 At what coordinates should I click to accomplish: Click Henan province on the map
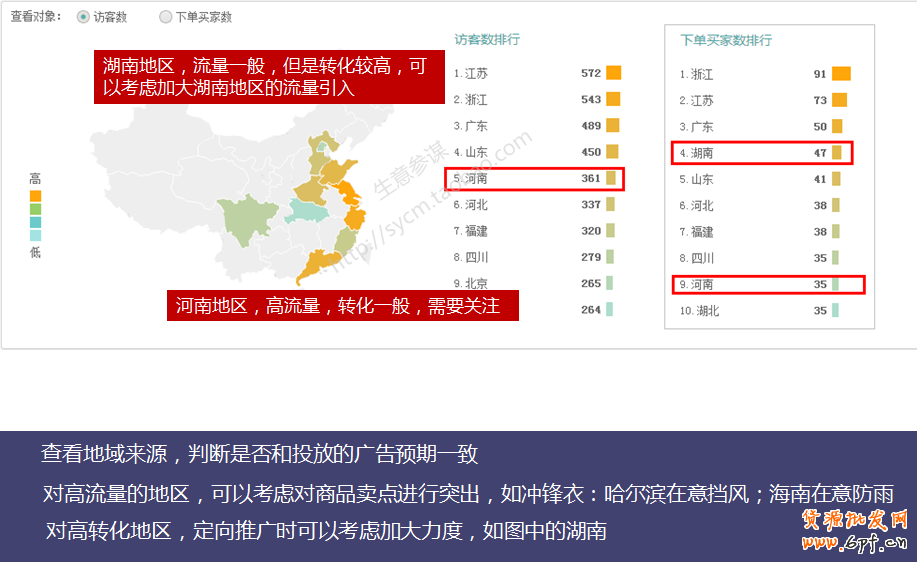click(310, 191)
